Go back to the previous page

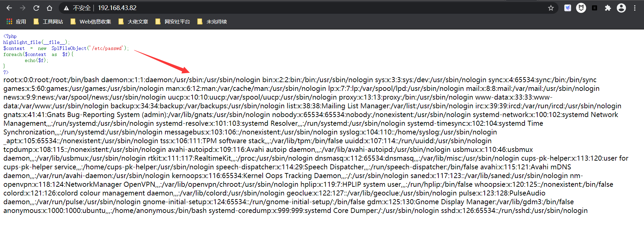[9, 8]
